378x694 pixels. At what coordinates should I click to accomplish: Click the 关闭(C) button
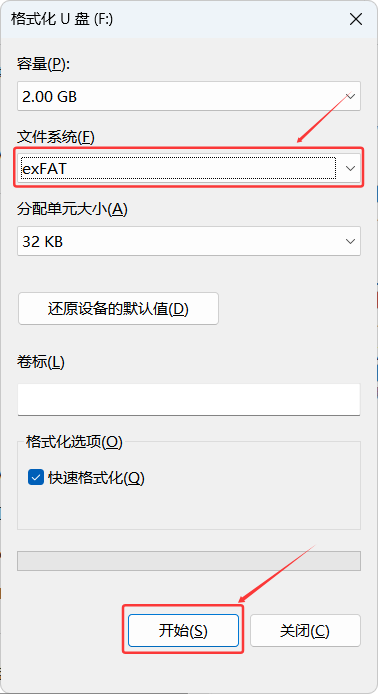pyautogui.click(x=305, y=631)
